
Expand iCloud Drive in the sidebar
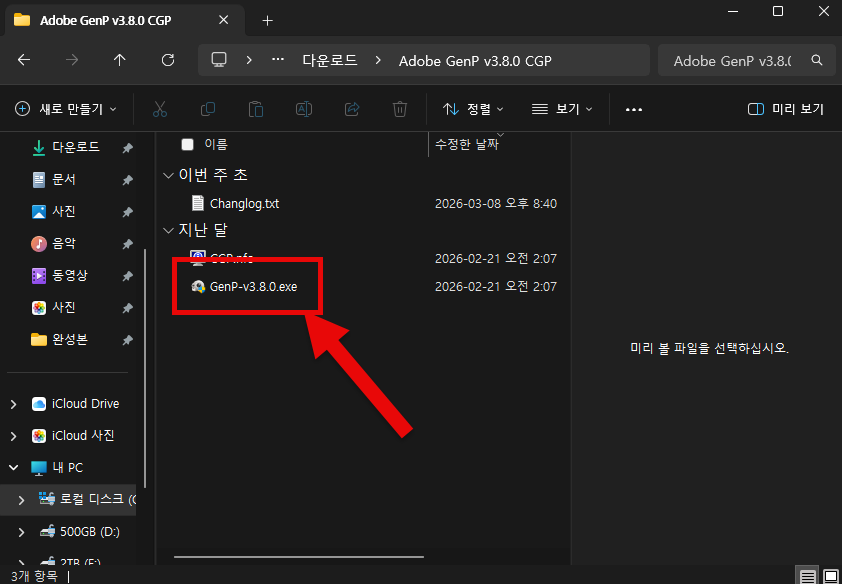pyautogui.click(x=13, y=404)
